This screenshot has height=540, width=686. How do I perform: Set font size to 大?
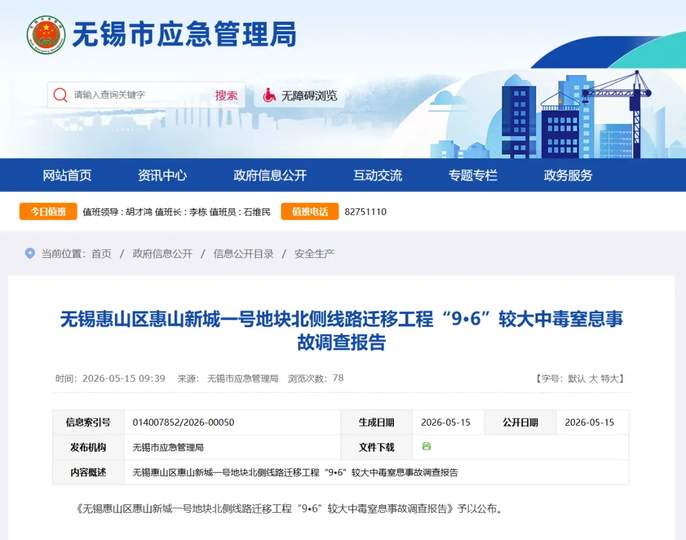click(593, 379)
